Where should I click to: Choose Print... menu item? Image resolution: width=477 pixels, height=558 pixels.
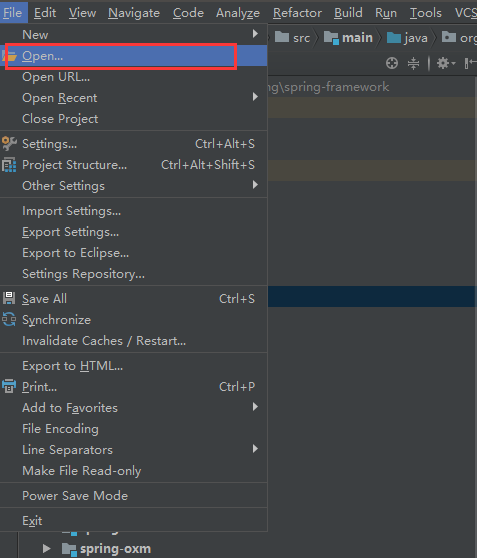click(133, 387)
